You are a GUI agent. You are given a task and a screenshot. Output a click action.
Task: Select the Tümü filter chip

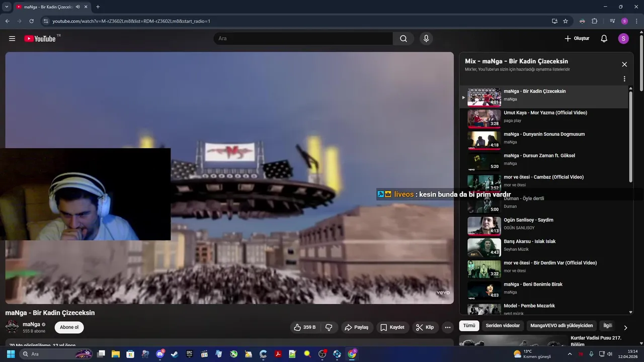pos(469,326)
